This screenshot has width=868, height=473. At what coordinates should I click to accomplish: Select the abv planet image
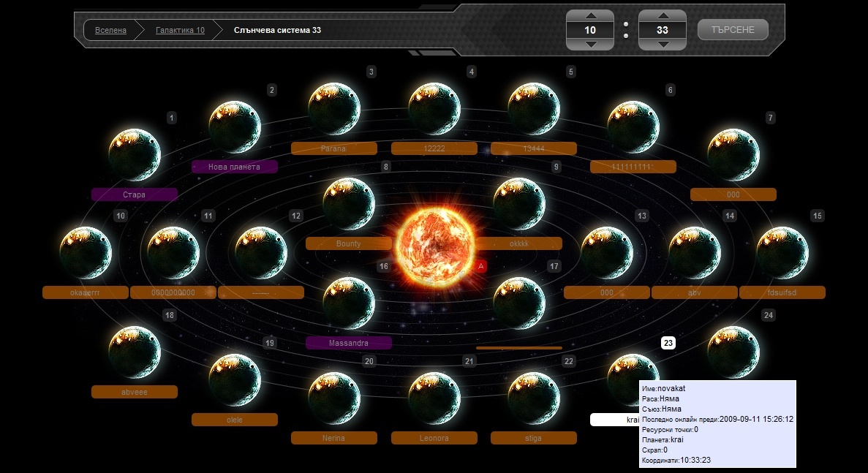(x=695, y=253)
